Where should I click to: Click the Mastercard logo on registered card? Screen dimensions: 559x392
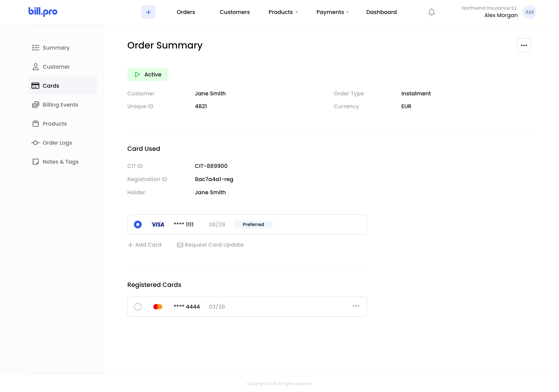point(158,307)
